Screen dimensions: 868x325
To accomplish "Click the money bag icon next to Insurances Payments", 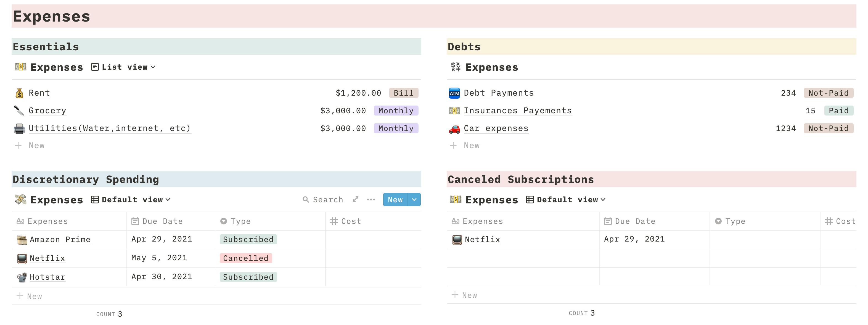I will [454, 110].
